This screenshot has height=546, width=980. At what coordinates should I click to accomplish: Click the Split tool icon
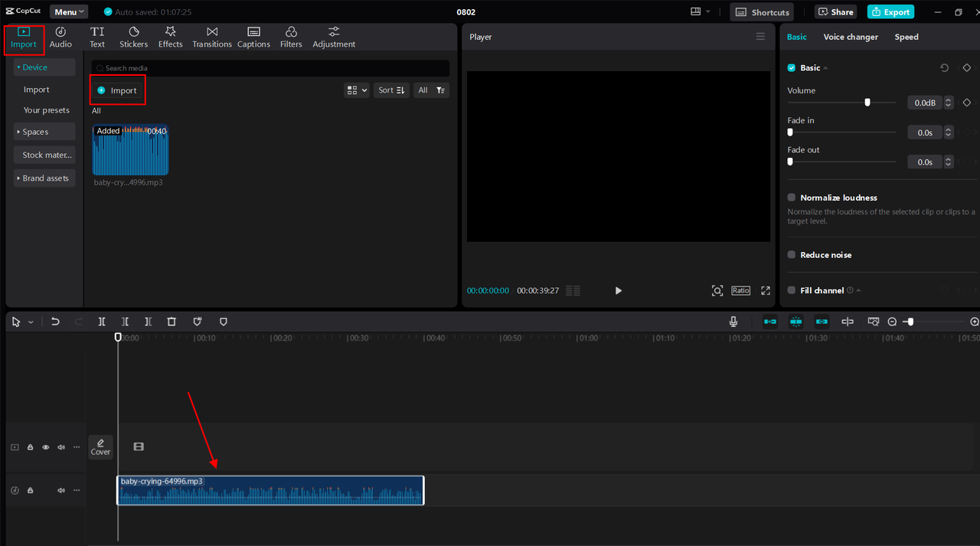tap(102, 322)
